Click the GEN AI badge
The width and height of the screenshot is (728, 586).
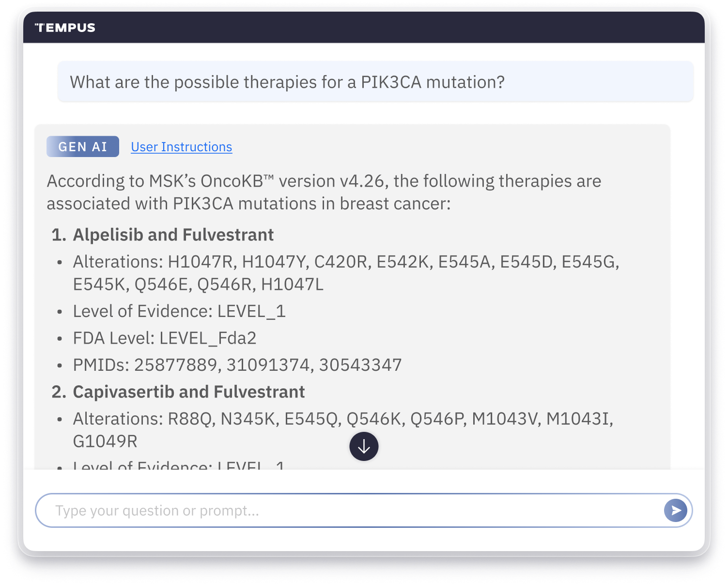tap(83, 146)
